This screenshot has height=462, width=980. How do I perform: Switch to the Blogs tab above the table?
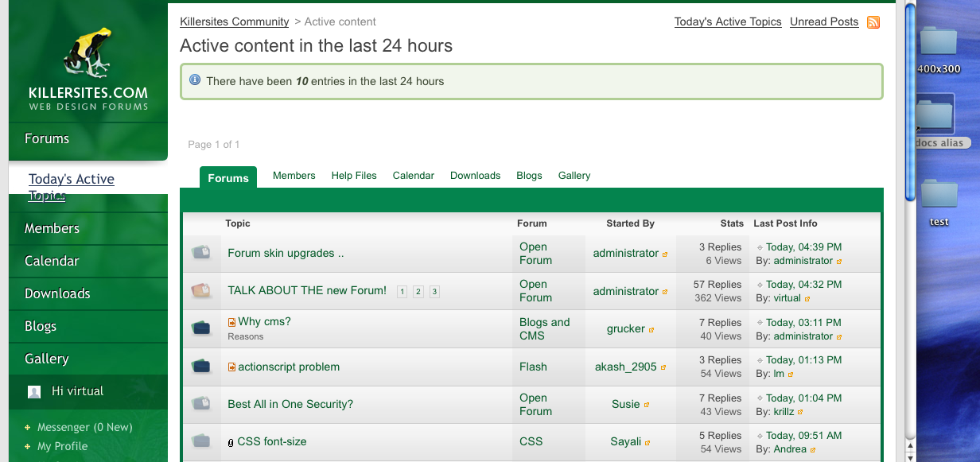pos(529,176)
